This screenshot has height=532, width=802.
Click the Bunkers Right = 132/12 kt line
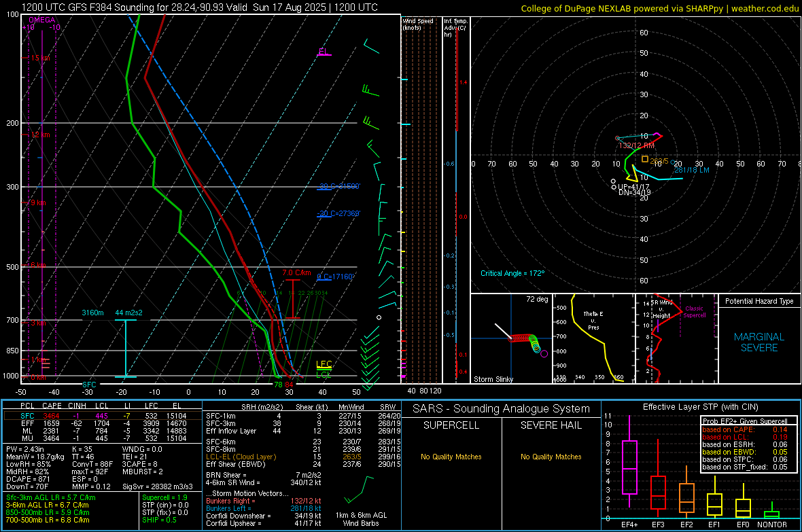point(264,501)
